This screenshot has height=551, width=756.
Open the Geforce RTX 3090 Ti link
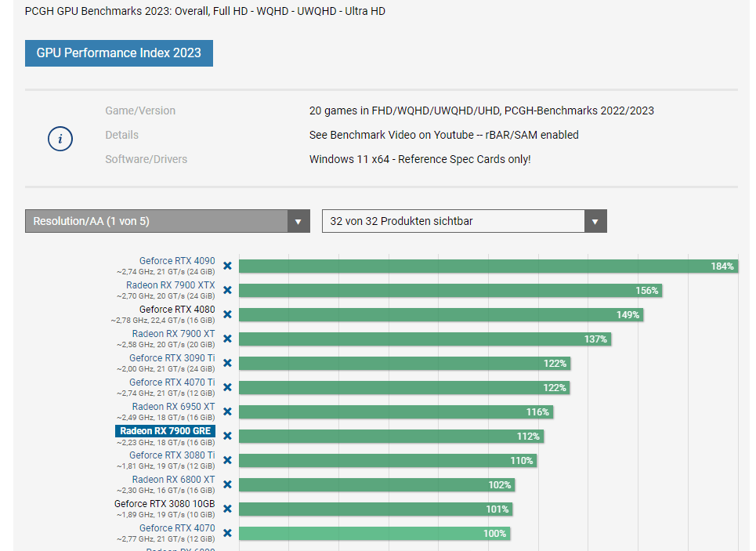172,358
